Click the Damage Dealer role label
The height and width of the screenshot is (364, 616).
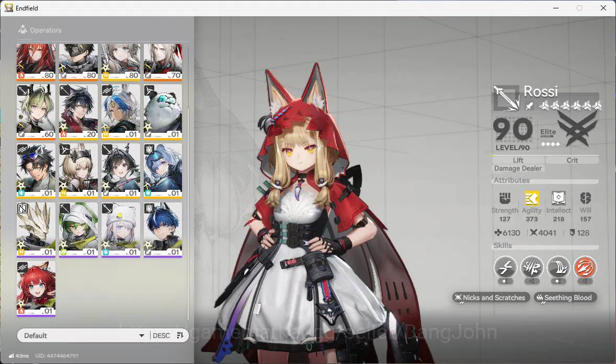tap(518, 168)
